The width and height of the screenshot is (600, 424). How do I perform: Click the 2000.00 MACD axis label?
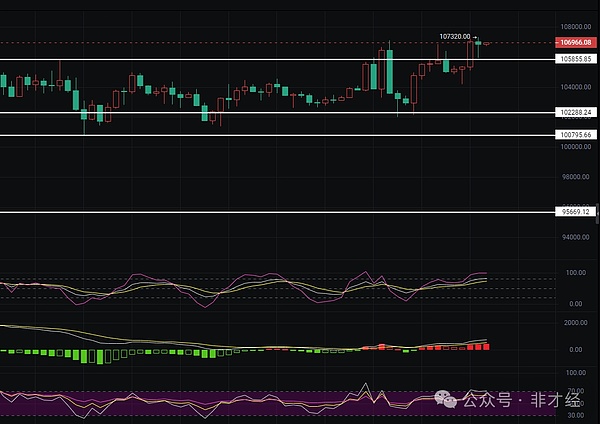point(574,323)
